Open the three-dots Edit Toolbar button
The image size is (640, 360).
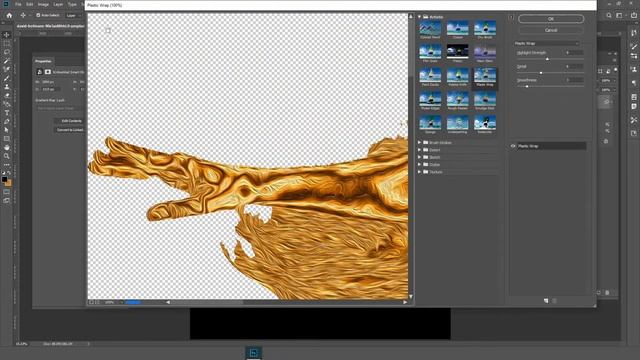coord(7,165)
